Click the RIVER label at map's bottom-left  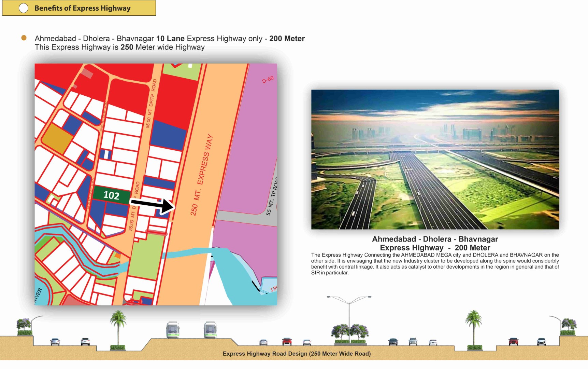(39, 295)
